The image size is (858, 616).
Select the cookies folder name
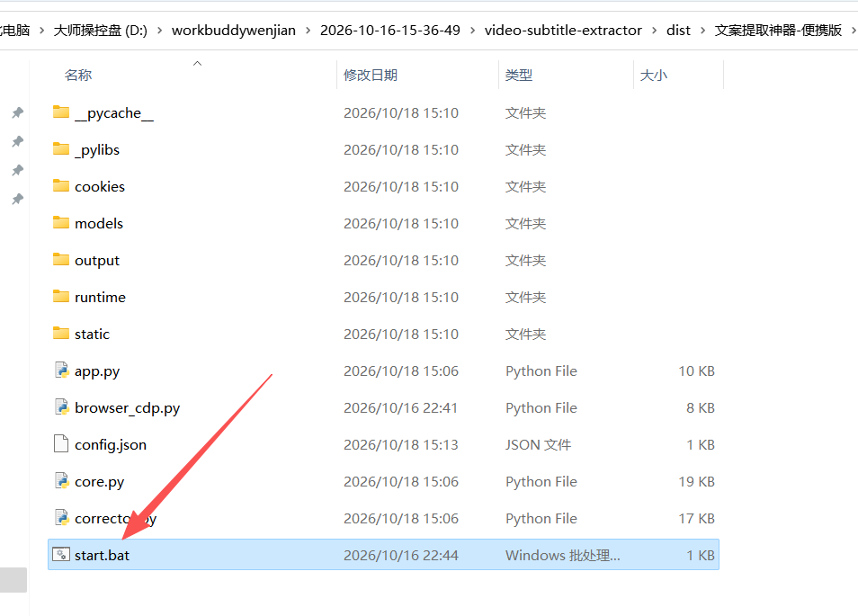[x=100, y=186]
